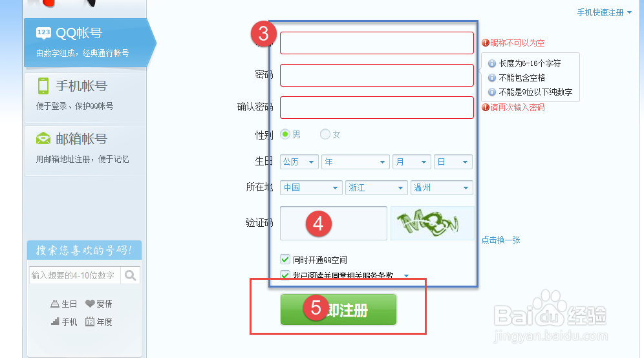This screenshot has height=358, width=644.
Task: Click the green phone icon for 手机帐号
Action: 43,86
